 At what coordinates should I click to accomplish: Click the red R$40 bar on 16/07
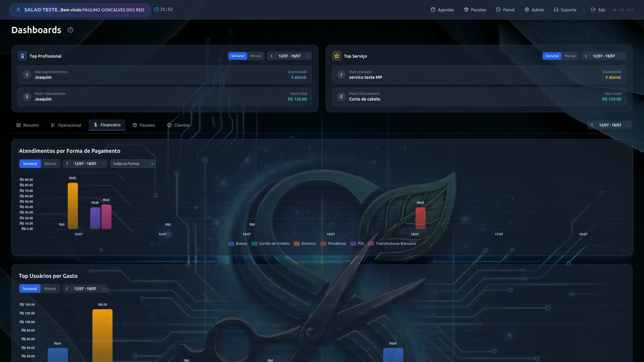click(421, 218)
